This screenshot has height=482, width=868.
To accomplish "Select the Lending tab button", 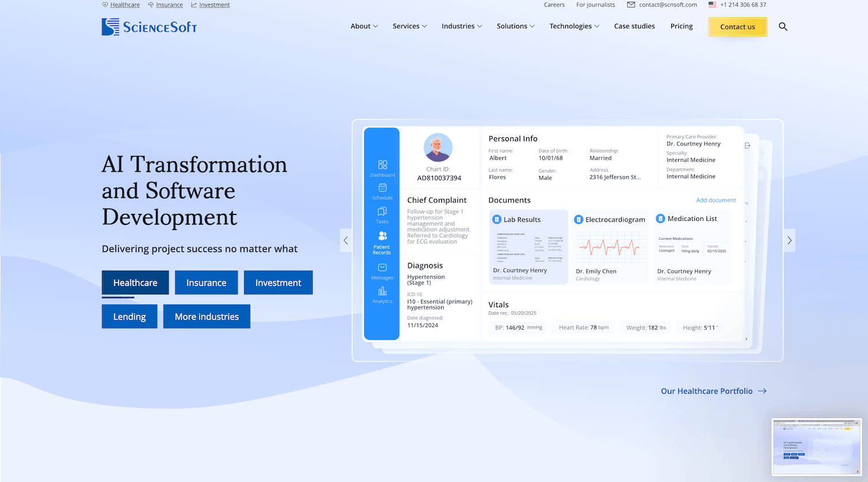I will [130, 317].
